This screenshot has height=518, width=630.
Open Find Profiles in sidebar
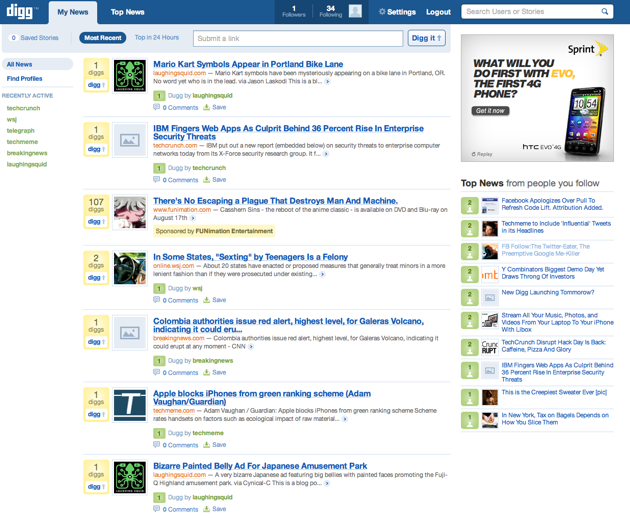(25, 79)
